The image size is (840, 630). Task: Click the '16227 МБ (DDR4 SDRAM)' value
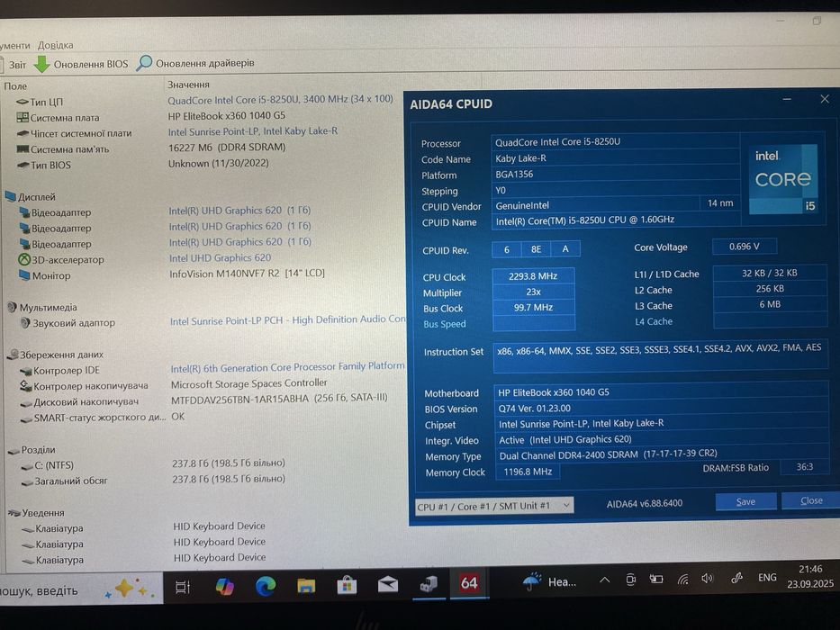227,148
